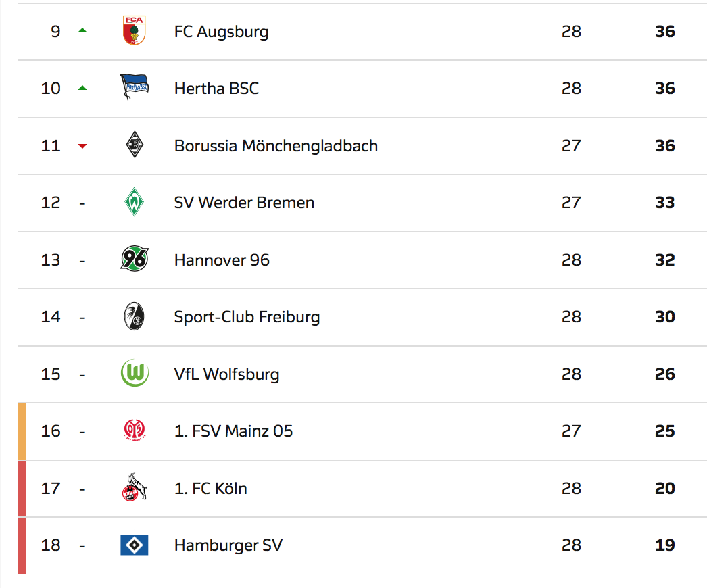Click the red relegation marker at rank 18
Viewport: 707px width, 588px height.
(x=22, y=545)
